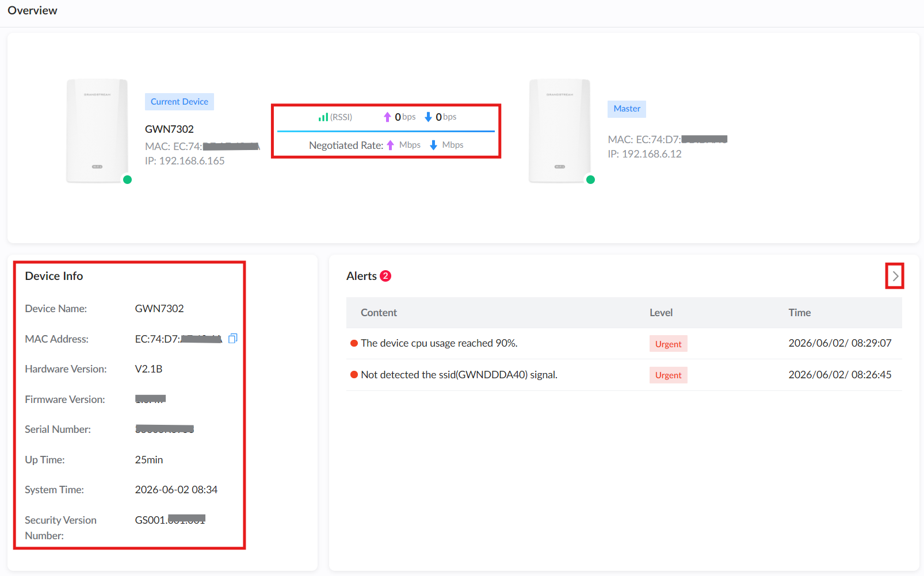Click the RSSI signal strength icon
The height and width of the screenshot is (576, 924).
pyautogui.click(x=323, y=117)
